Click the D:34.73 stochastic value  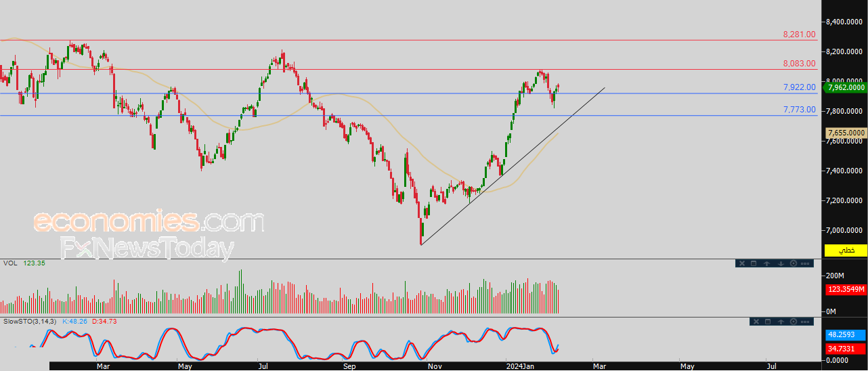(104, 321)
